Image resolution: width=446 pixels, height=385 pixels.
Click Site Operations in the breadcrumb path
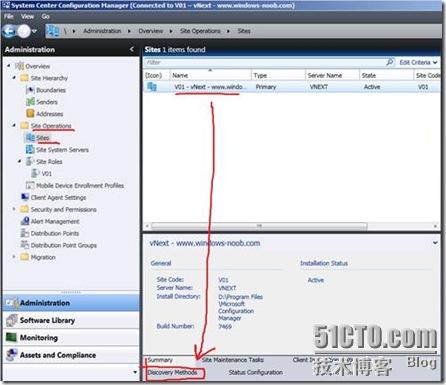pyautogui.click(x=200, y=31)
